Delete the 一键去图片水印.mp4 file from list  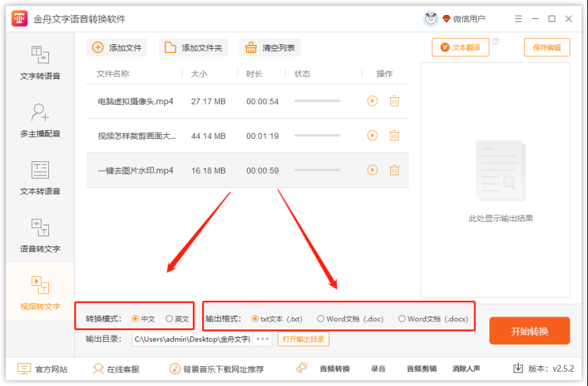pyautogui.click(x=394, y=170)
